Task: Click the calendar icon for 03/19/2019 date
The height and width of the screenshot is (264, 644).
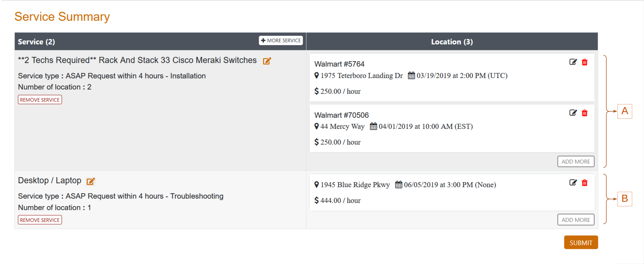Action: tap(411, 75)
